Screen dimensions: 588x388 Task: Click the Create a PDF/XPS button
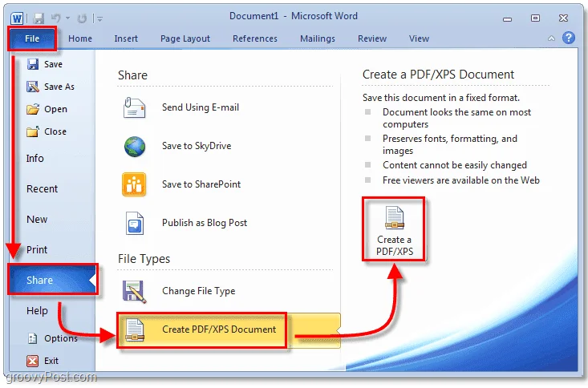pos(394,229)
